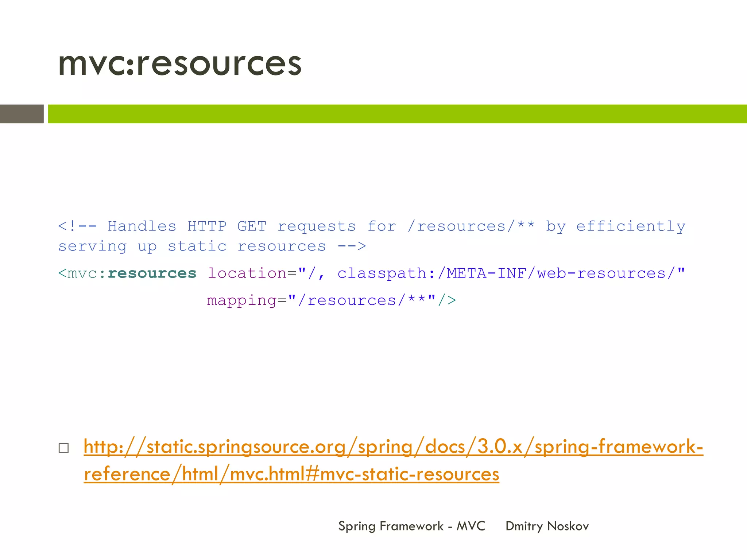Click the '<!--' comment opening marker
This screenshot has height=560, width=747.
click(x=77, y=226)
